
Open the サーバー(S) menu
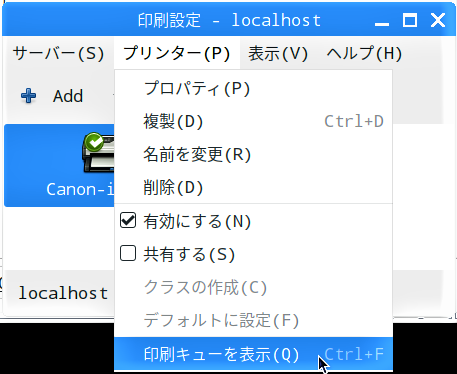click(58, 54)
